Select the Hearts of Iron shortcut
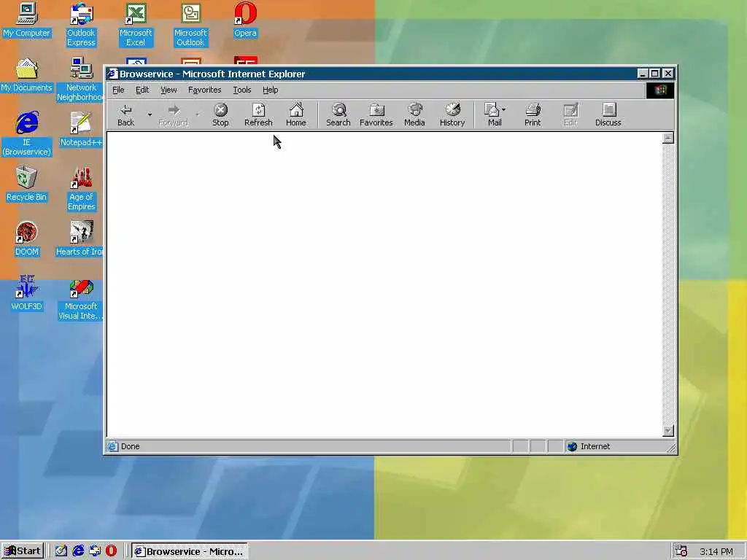Viewport: 747px width, 560px height. click(80, 238)
